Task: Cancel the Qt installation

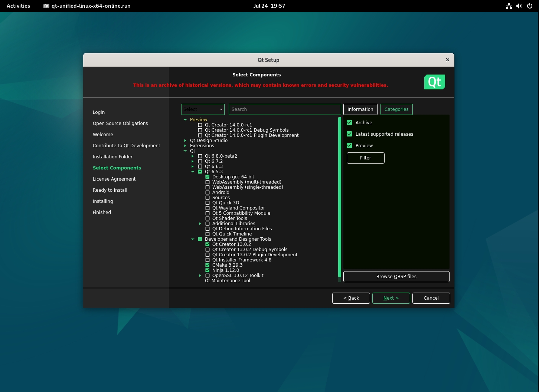Action: pos(431,298)
